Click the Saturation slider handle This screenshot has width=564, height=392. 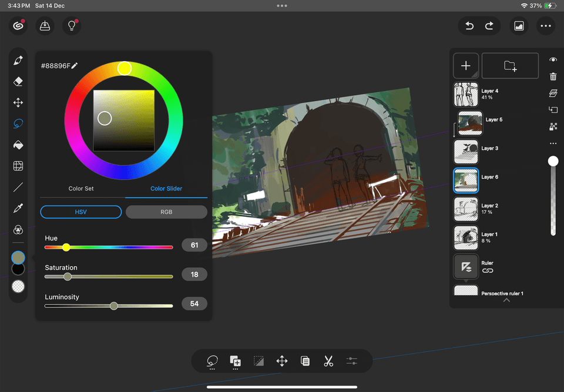[68, 276]
